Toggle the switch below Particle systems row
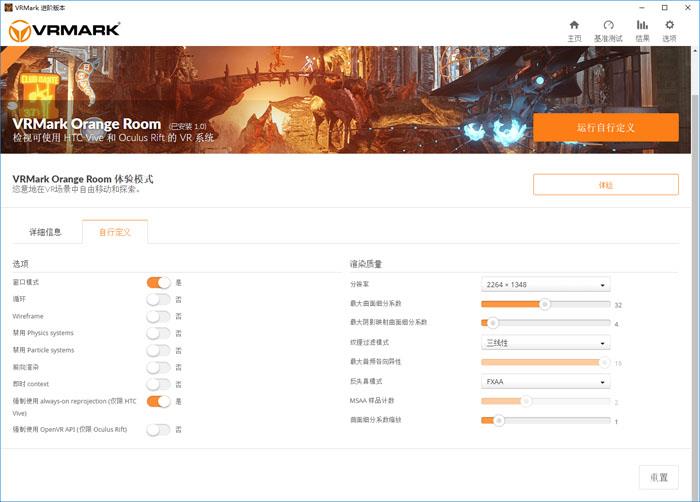 158,367
